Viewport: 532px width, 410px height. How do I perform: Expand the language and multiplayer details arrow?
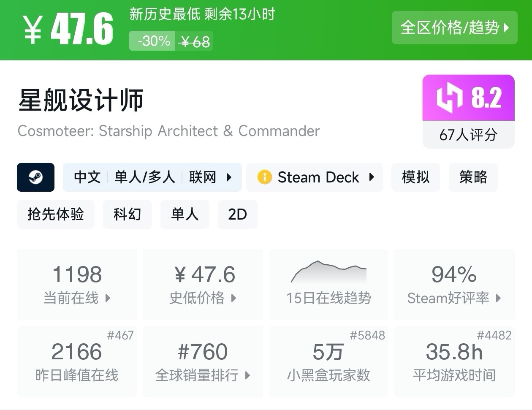pyautogui.click(x=229, y=177)
